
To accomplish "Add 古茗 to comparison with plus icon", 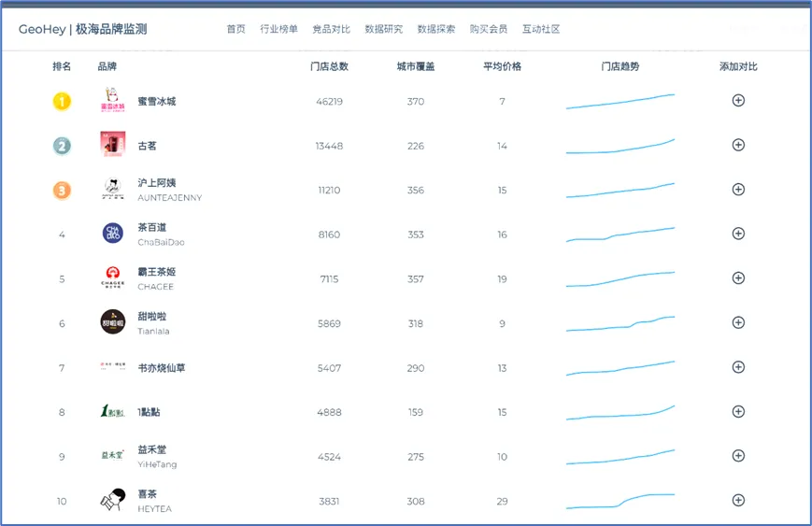I will (738, 145).
